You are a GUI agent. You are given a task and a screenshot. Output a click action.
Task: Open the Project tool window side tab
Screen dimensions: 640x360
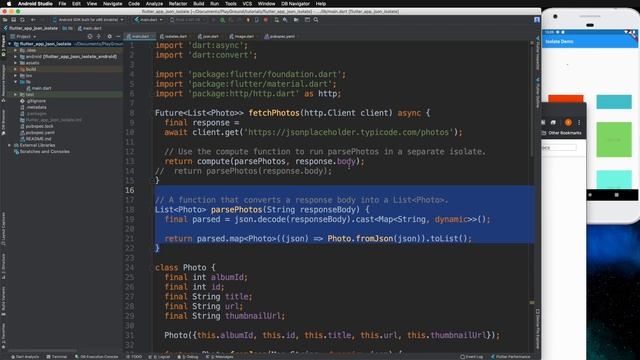(x=3, y=45)
